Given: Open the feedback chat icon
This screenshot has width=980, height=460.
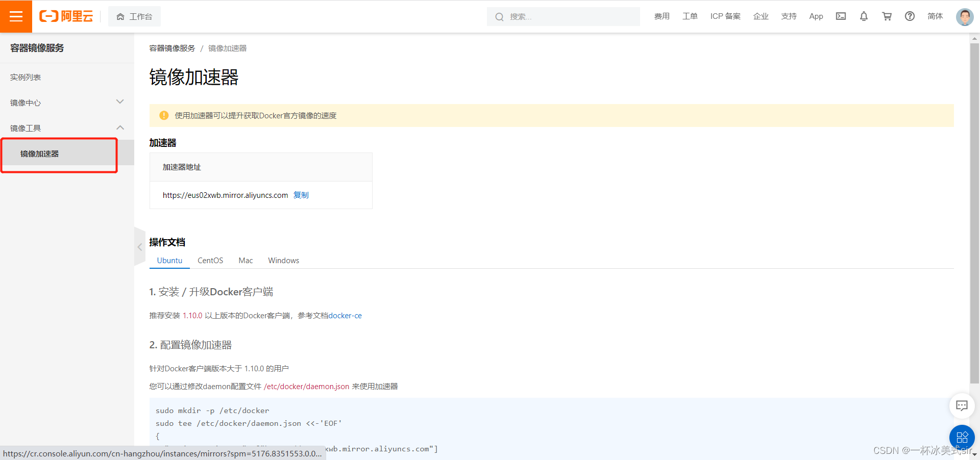Looking at the screenshot, I should 962,405.
